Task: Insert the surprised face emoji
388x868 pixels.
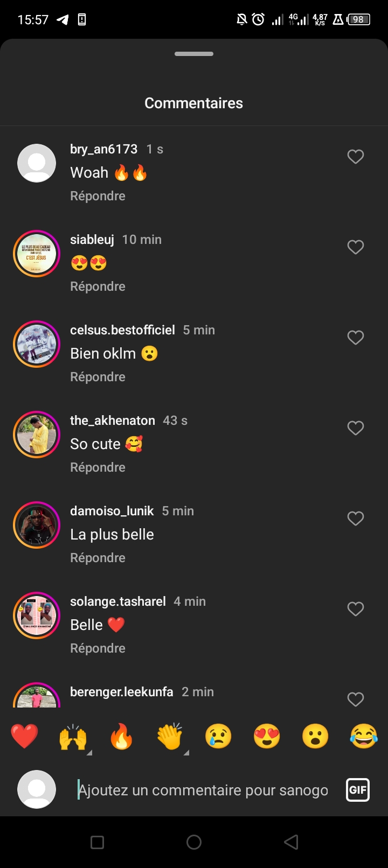Action: (315, 737)
